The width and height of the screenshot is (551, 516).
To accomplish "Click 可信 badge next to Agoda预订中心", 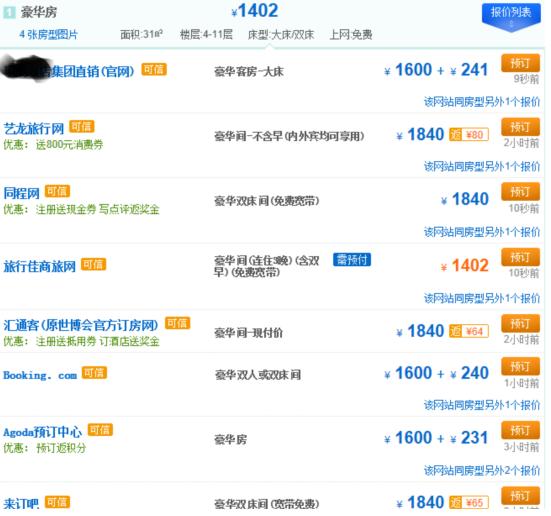I will (x=100, y=430).
